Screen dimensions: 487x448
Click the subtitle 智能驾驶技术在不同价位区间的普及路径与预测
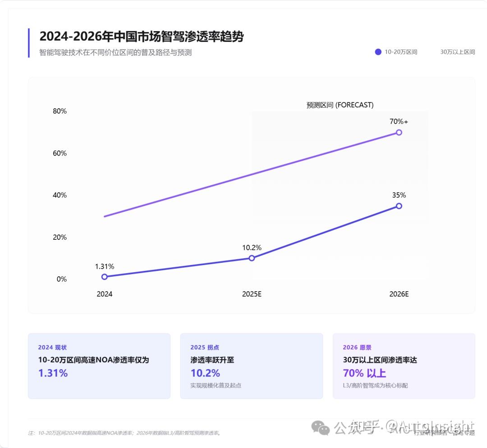(x=115, y=52)
